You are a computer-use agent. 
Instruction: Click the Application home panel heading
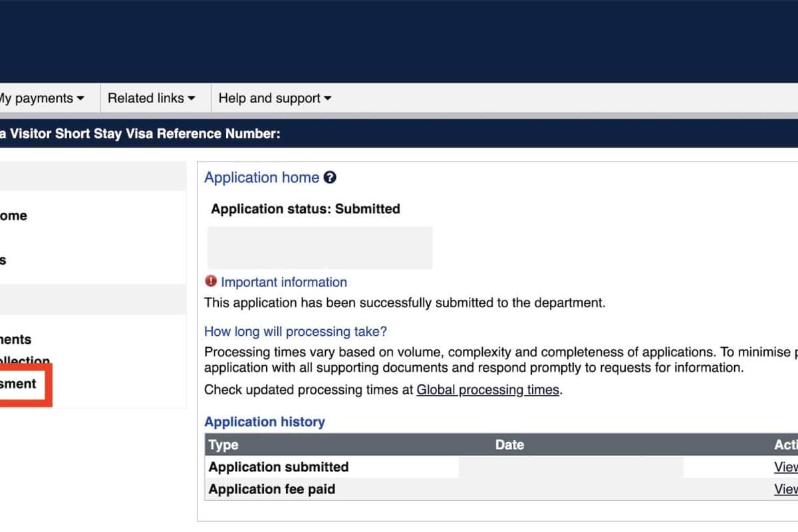tap(261, 178)
